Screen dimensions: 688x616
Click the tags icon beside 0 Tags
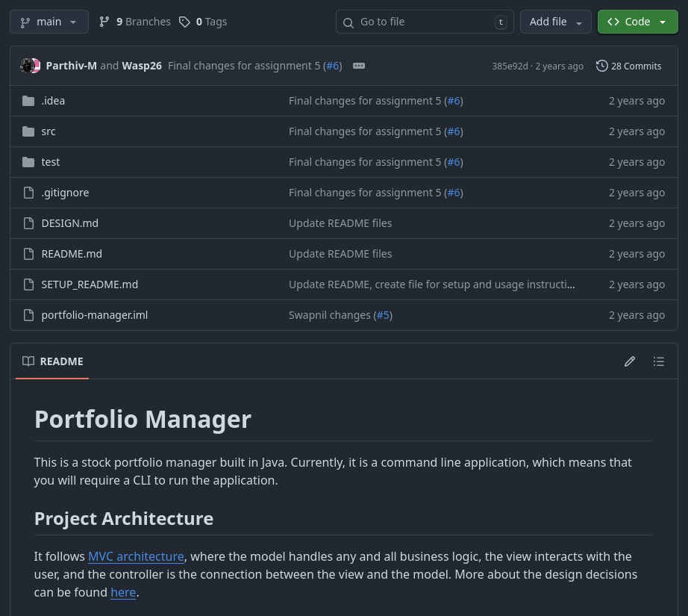185,22
